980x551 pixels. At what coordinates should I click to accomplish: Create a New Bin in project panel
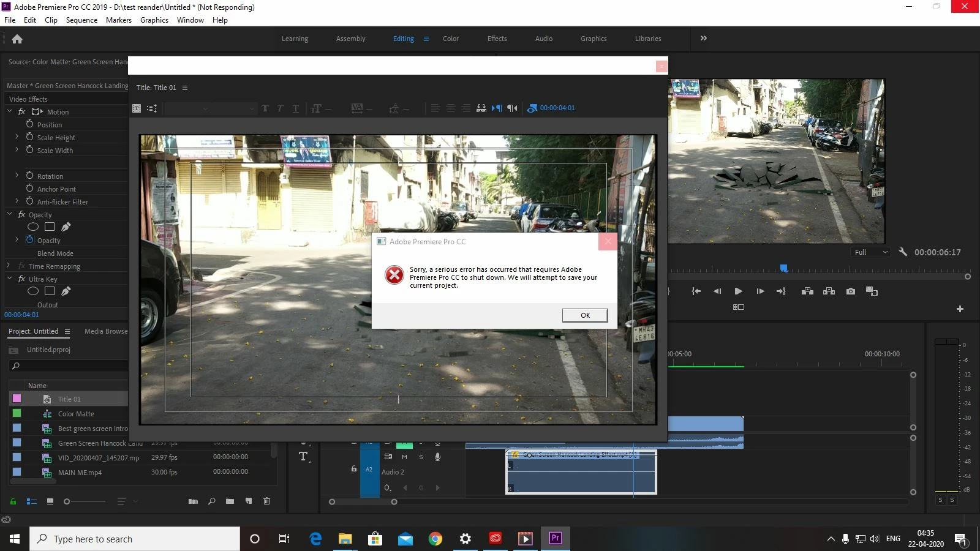point(230,501)
